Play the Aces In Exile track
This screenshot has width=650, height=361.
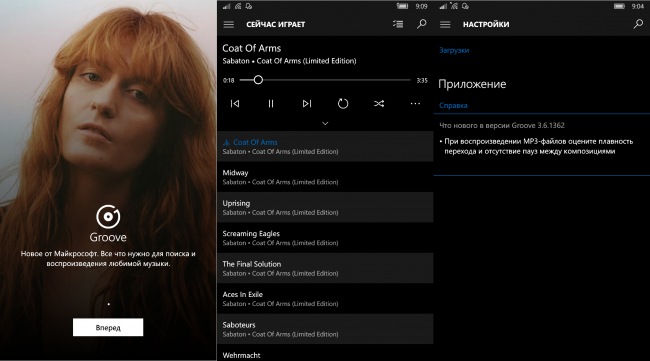pyautogui.click(x=325, y=298)
